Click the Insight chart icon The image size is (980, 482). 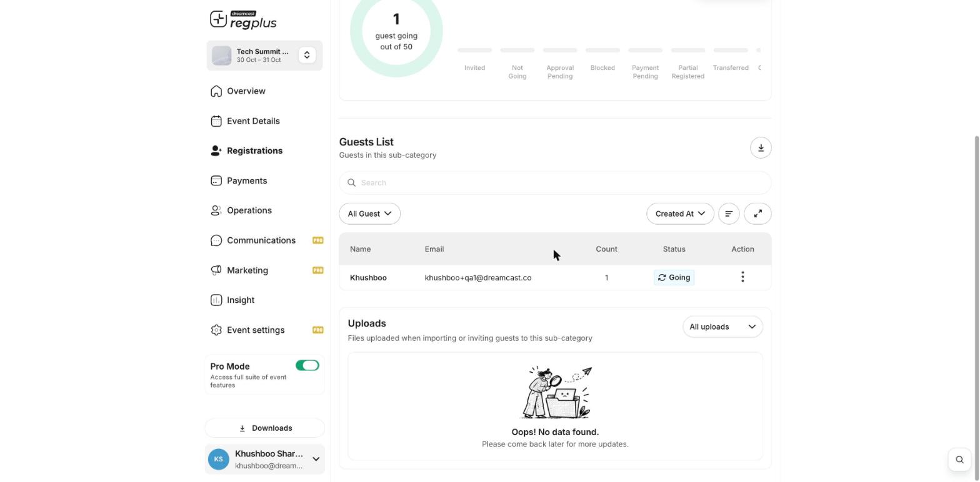click(x=216, y=300)
